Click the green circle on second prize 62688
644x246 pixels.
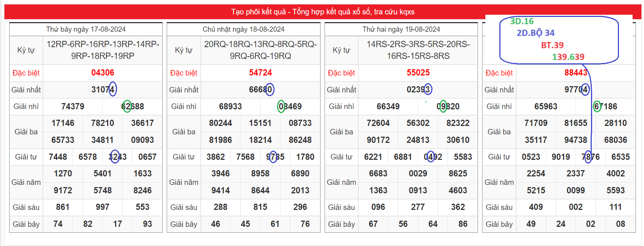127,106
